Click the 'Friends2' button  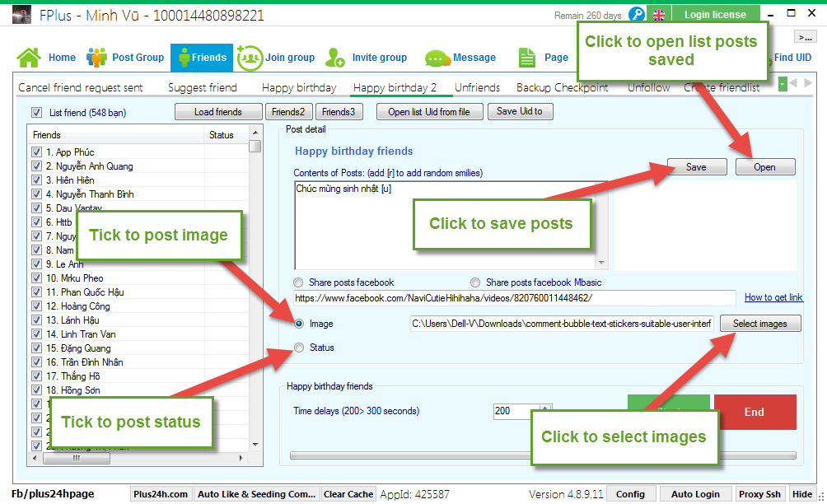tap(288, 112)
